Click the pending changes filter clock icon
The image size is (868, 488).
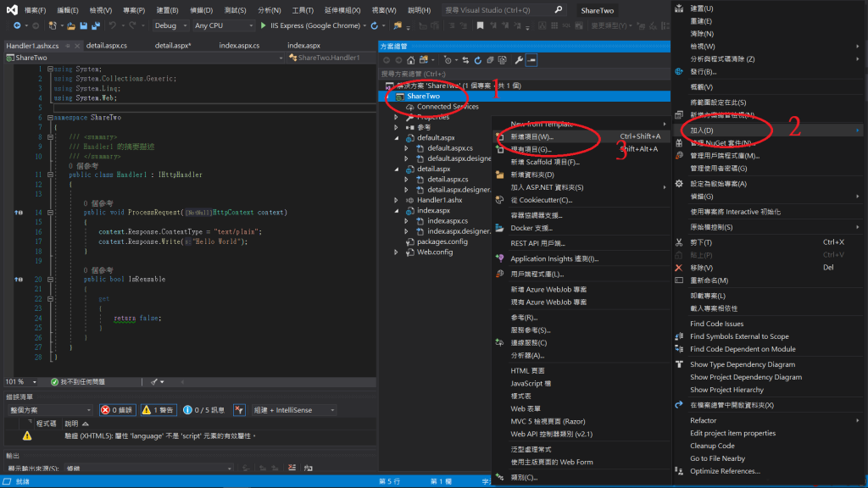pyautogui.click(x=448, y=60)
